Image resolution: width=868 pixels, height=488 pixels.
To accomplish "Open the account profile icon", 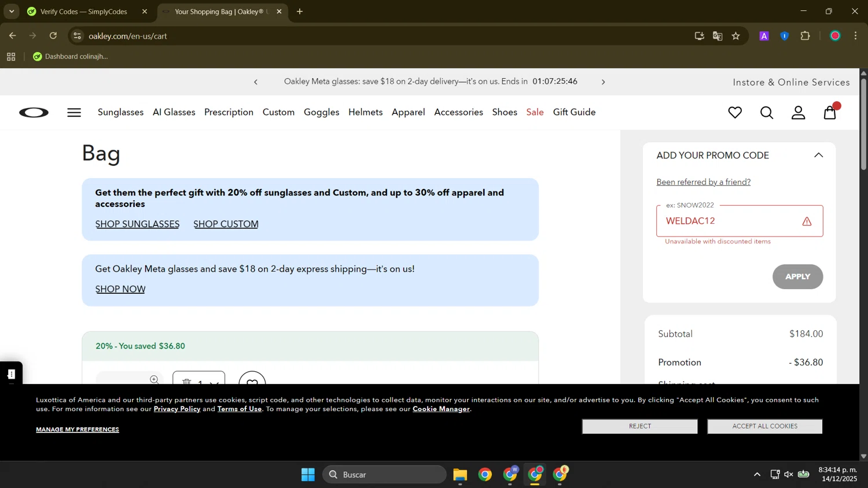I will 799,113.
